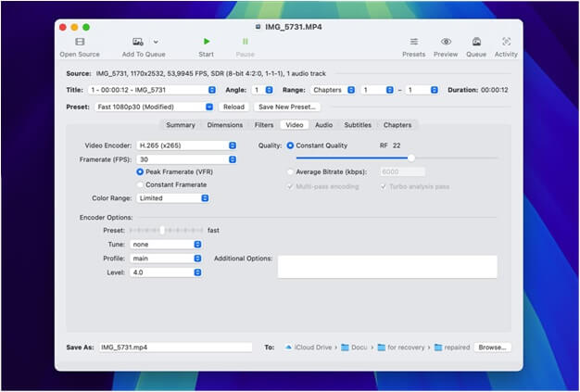The width and height of the screenshot is (580, 392).
Task: Open the Video Encoder dropdown
Action: point(186,145)
